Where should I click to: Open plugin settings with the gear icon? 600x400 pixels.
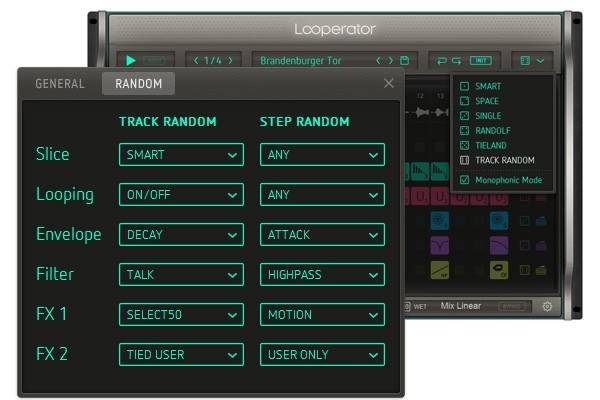(547, 307)
